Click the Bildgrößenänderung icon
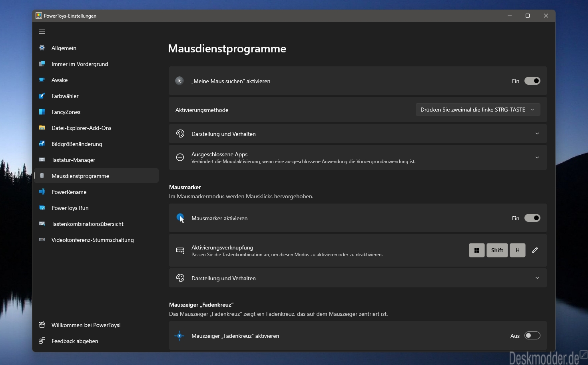 (42, 144)
